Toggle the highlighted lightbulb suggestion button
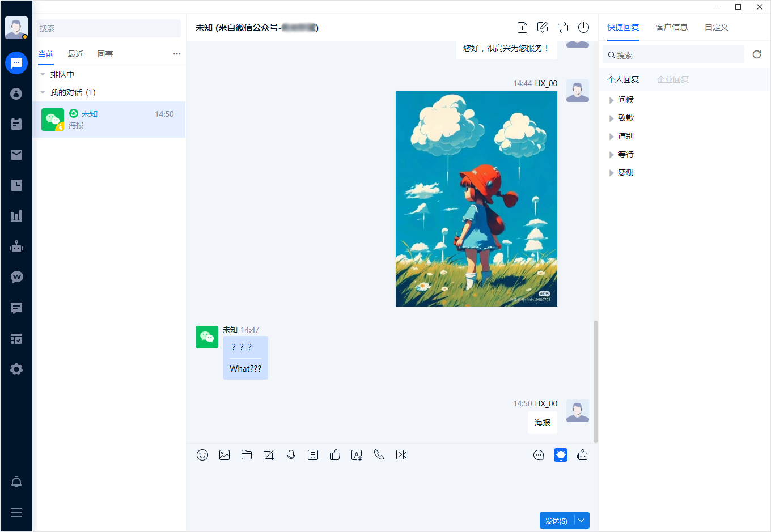 pyautogui.click(x=561, y=455)
